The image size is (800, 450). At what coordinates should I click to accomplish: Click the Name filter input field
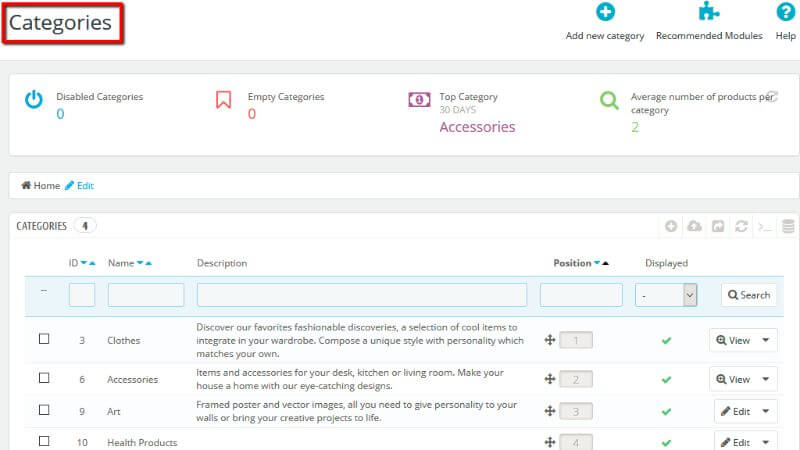point(146,295)
